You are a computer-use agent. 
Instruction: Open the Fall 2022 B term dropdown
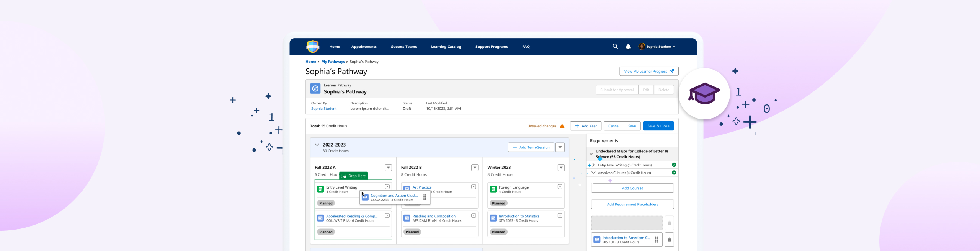(x=475, y=168)
